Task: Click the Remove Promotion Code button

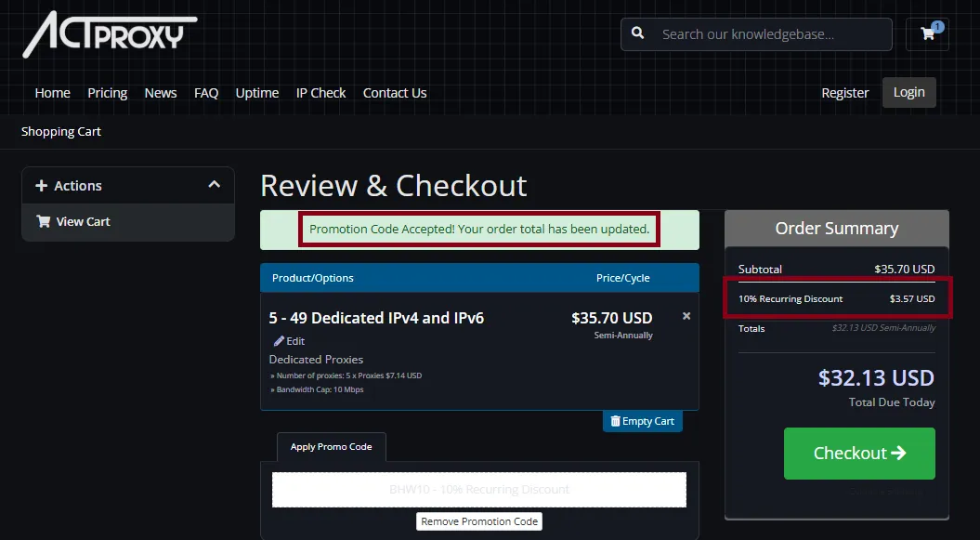Action: click(x=478, y=521)
